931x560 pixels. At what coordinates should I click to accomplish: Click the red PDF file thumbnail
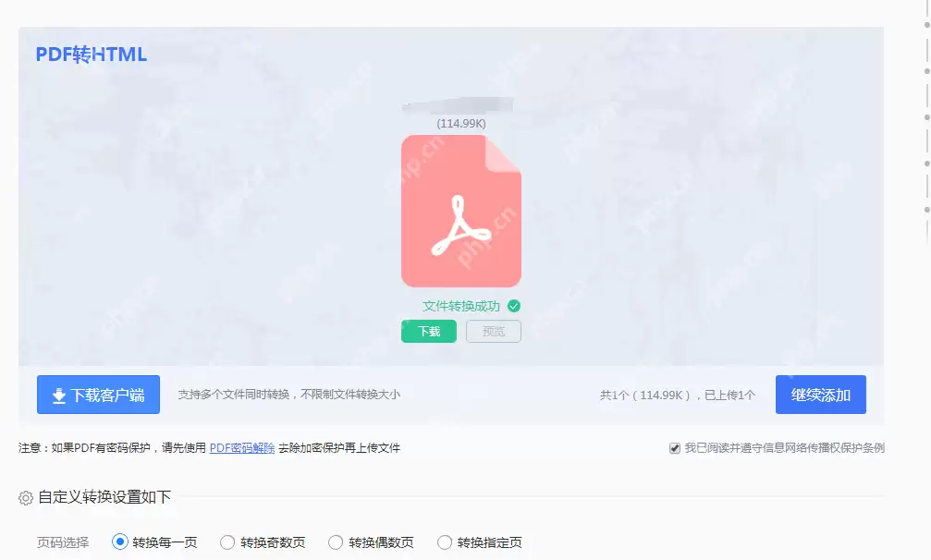[x=460, y=211]
